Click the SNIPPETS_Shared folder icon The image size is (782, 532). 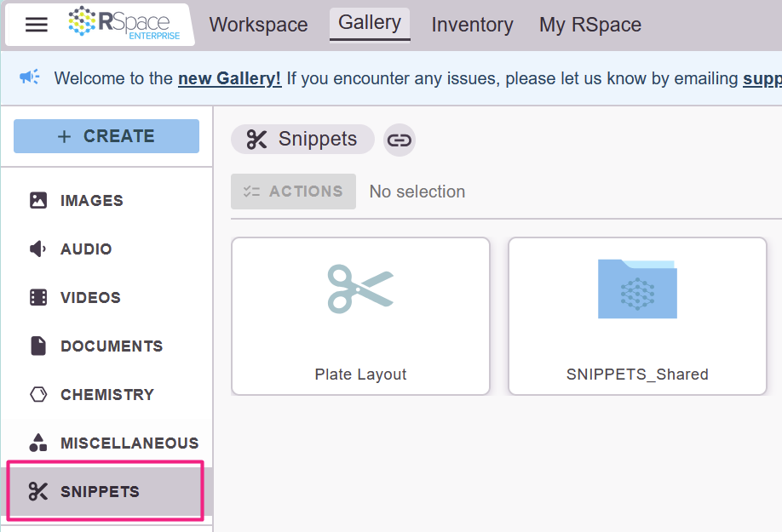point(637,289)
